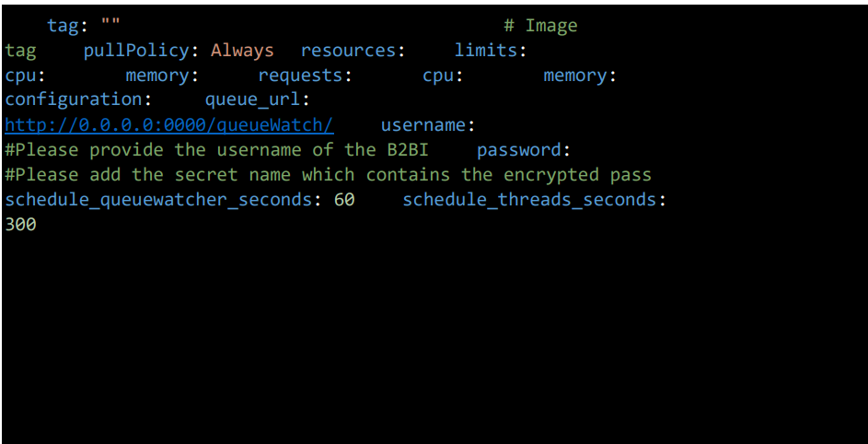Click the value 60
This screenshot has width=868, height=444.
(x=344, y=200)
